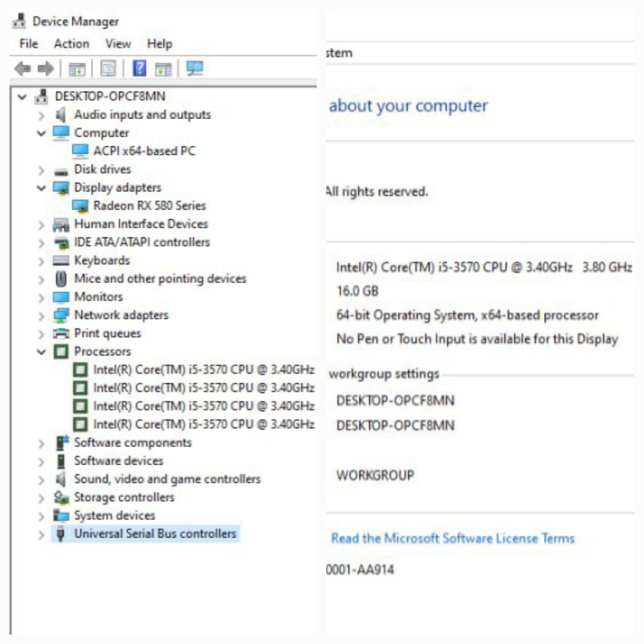Select the Software components label
This screenshot has height=644, width=644.
point(133,443)
